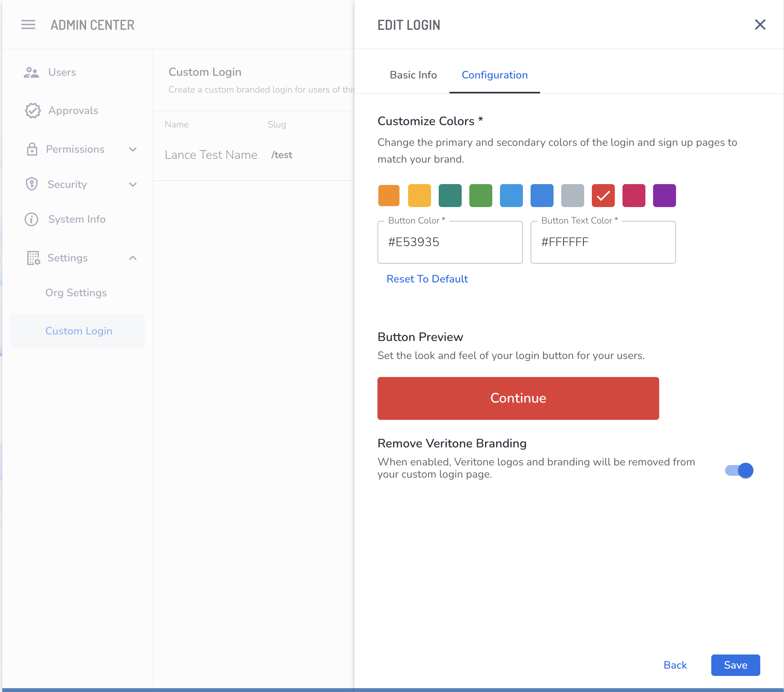The height and width of the screenshot is (692, 784).
Task: Save the custom login changes
Action: (735, 665)
